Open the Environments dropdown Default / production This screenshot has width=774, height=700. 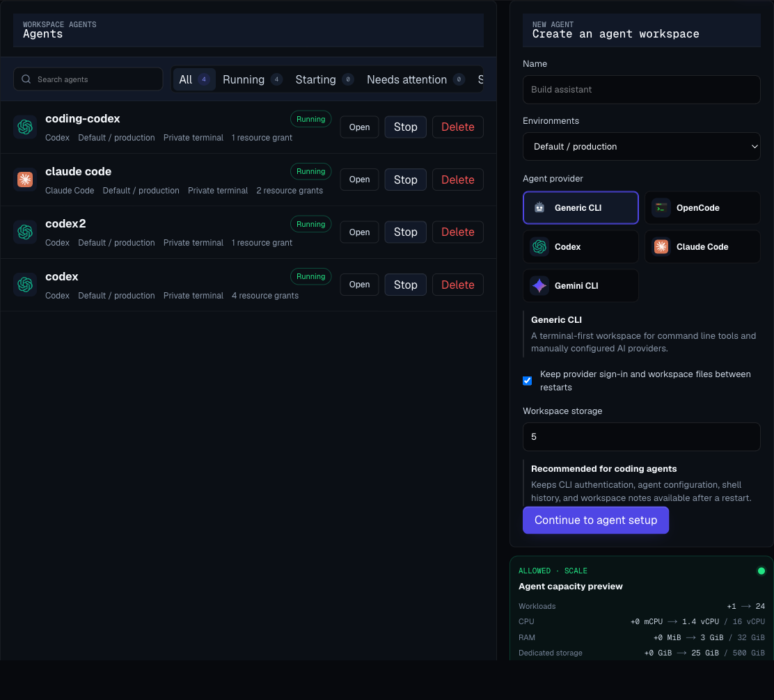click(641, 147)
